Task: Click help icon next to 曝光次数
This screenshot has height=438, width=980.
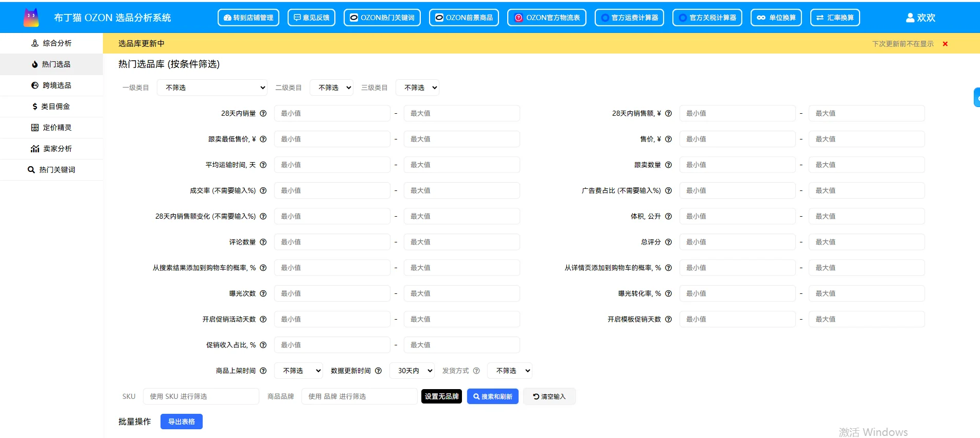Action: [263, 293]
